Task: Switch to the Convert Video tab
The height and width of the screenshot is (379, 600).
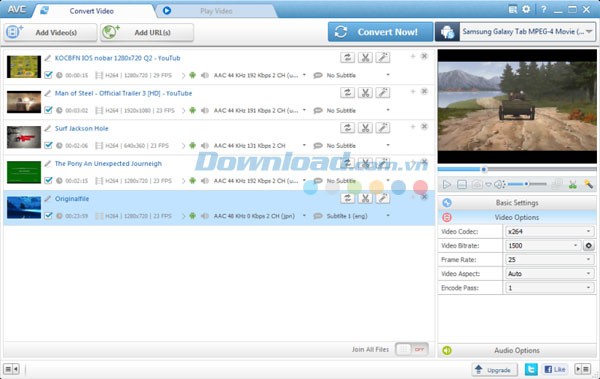Action: [92, 11]
